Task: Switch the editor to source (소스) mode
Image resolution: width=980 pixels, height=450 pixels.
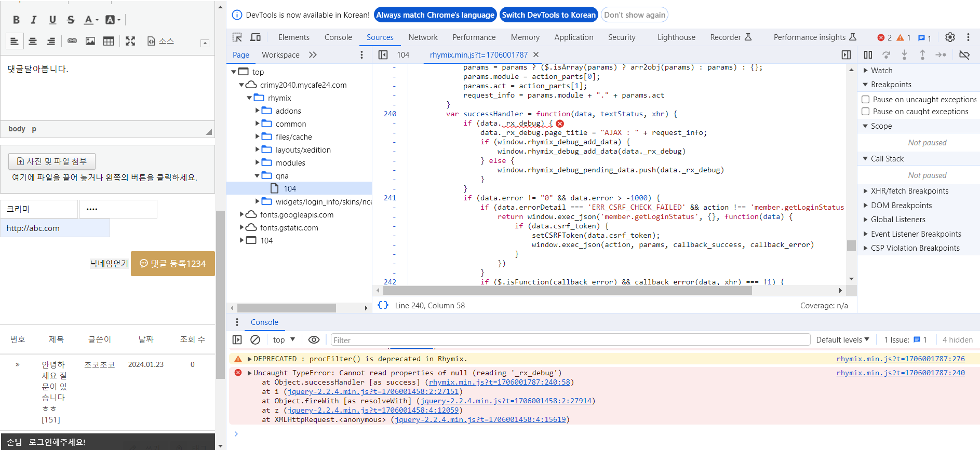Action: tap(161, 41)
